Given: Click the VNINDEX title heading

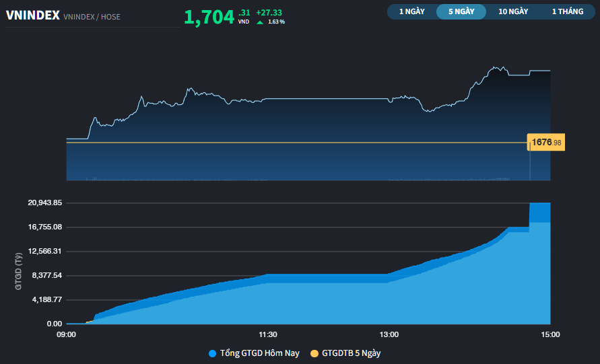Looking at the screenshot, I should [x=32, y=15].
